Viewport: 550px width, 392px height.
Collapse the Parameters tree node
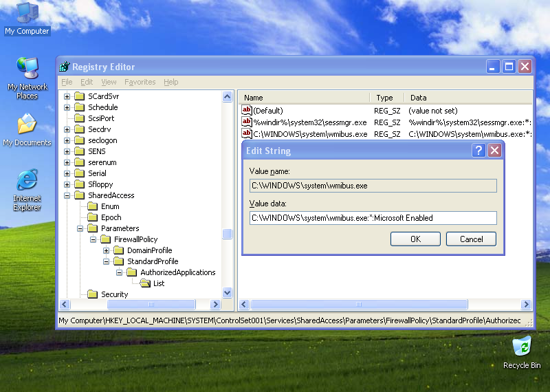tap(80, 228)
